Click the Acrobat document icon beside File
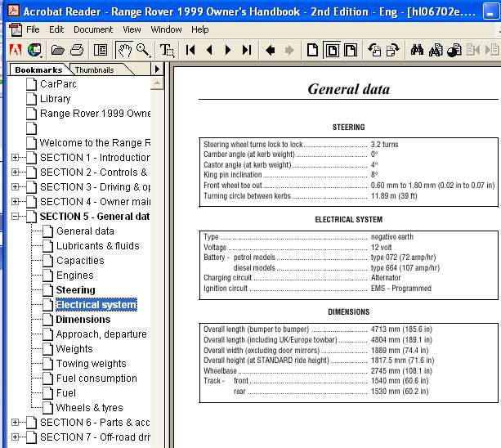Viewport: 501px width, 448px height. coord(16,29)
